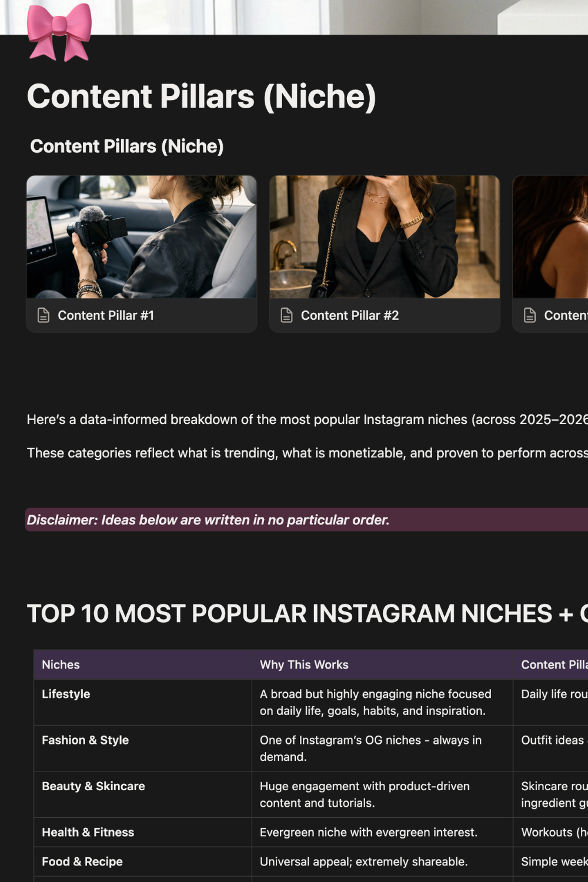Click the 'Skincare rou' cell
This screenshot has height=882, width=588.
click(551, 794)
